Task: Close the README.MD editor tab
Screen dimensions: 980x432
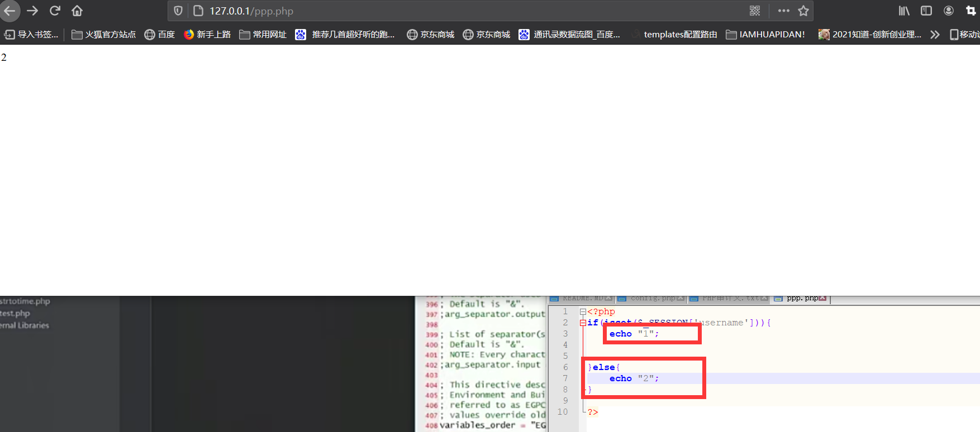Action: click(608, 298)
